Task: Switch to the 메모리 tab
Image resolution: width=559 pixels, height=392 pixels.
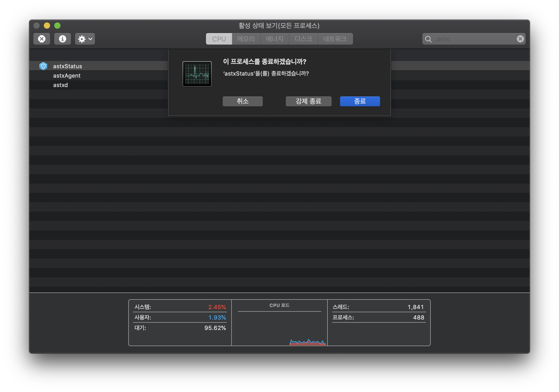Action: (x=246, y=39)
